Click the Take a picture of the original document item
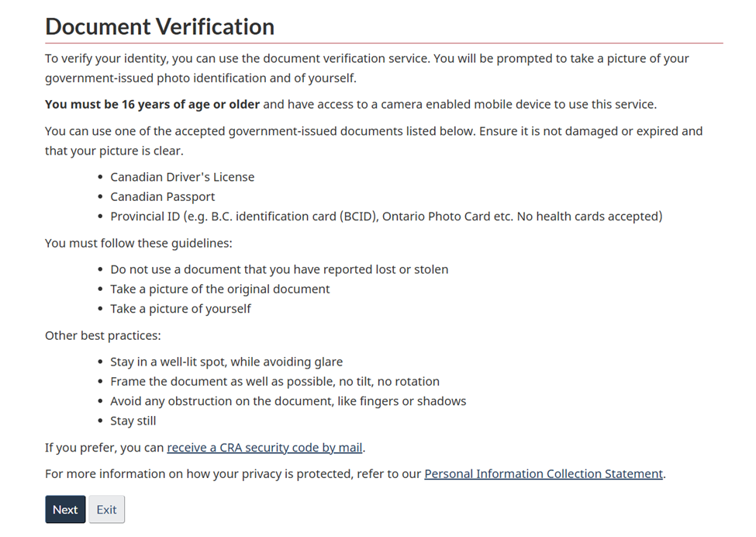Image resolution: width=756 pixels, height=537 pixels. point(220,289)
